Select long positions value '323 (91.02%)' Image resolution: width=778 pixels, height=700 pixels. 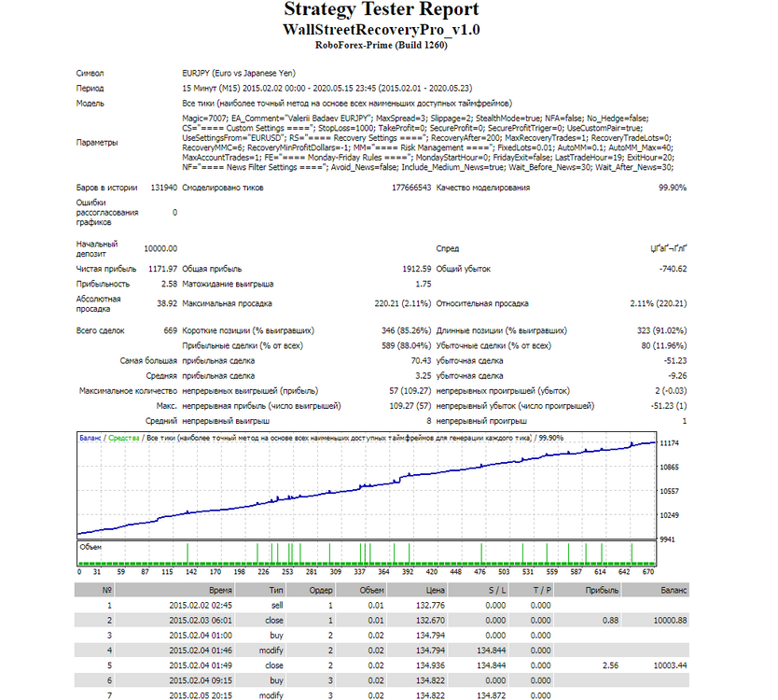tap(662, 330)
